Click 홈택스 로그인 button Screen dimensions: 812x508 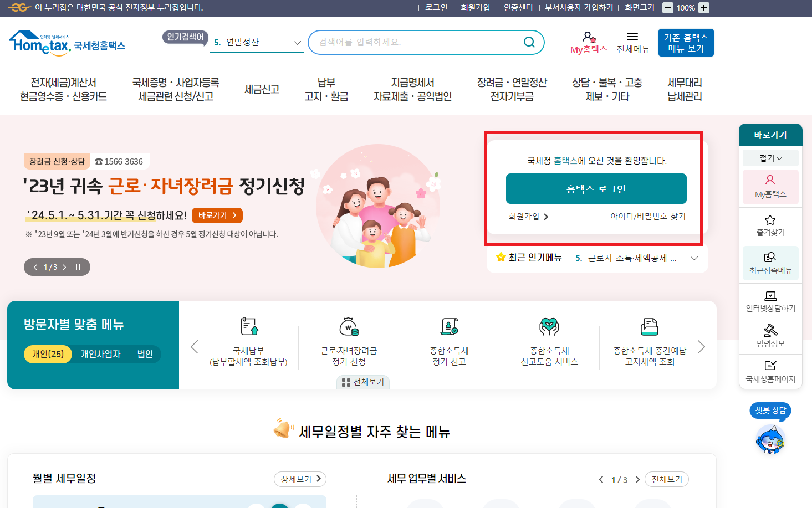[596, 189]
